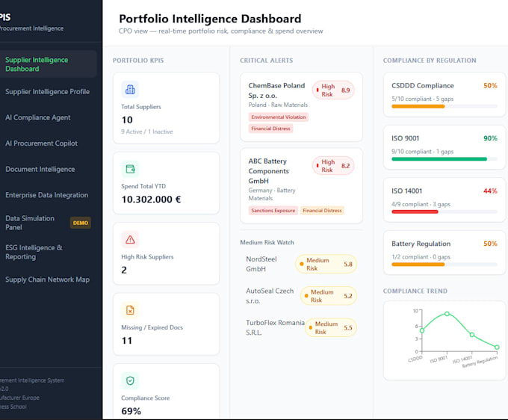The height and width of the screenshot is (420, 508).
Task: Click ChemBase High Risk 8.9 badge
Action: [333, 90]
